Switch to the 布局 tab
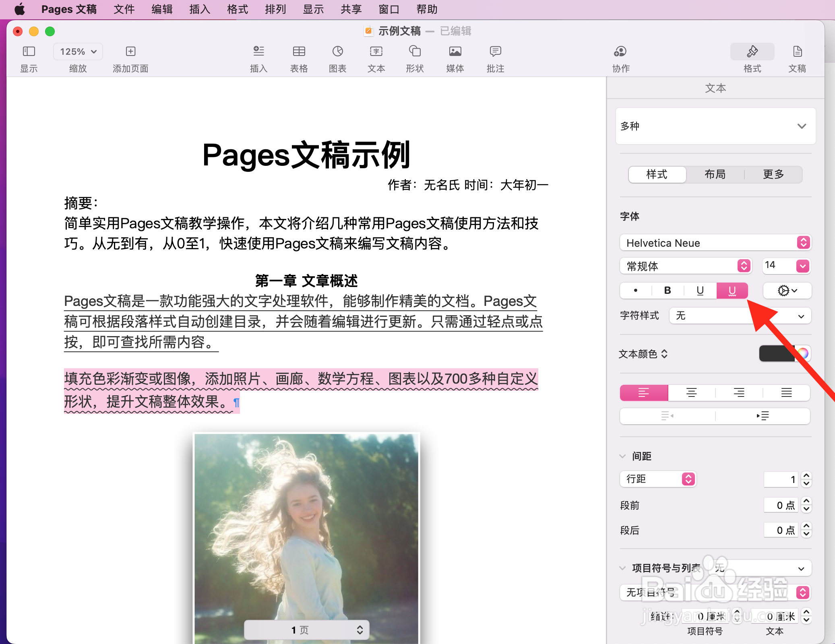835x644 pixels. tap(715, 174)
